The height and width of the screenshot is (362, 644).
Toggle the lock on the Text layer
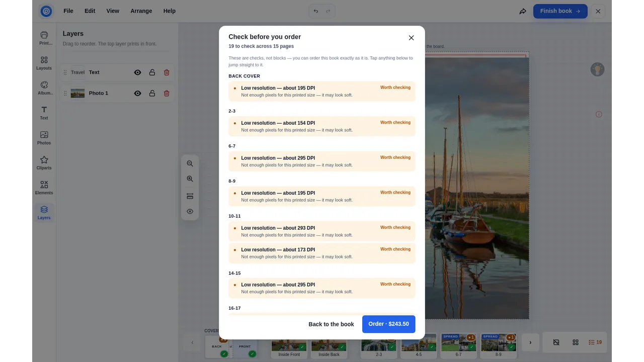click(152, 72)
